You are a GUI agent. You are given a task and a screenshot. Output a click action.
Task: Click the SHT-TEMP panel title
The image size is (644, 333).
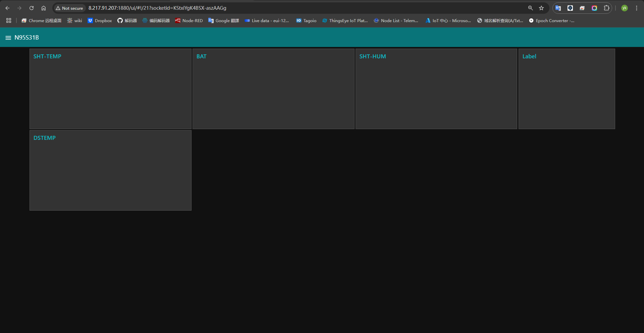(x=47, y=56)
